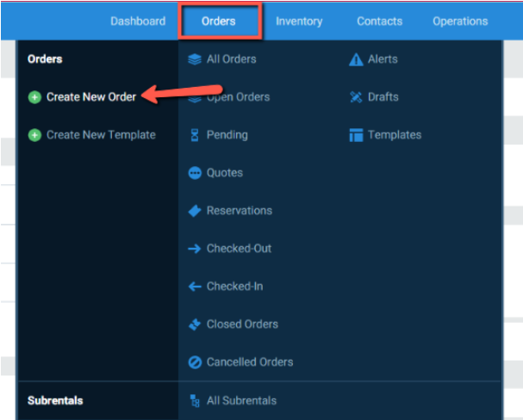This screenshot has width=523, height=420.
Task: Open the Open Orders entry
Action: click(x=238, y=97)
